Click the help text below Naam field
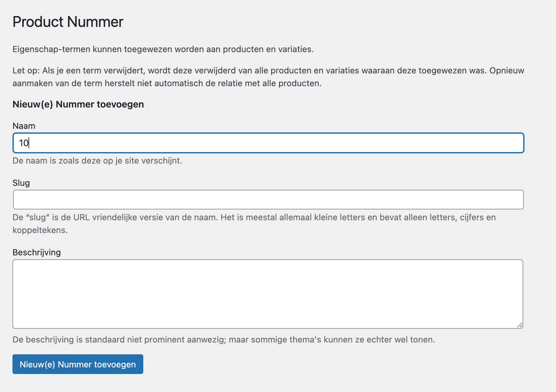Image resolution: width=556 pixels, height=392 pixels. pos(97,161)
